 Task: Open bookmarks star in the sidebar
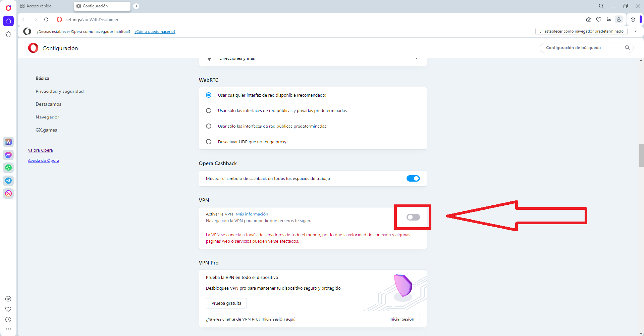[8, 34]
